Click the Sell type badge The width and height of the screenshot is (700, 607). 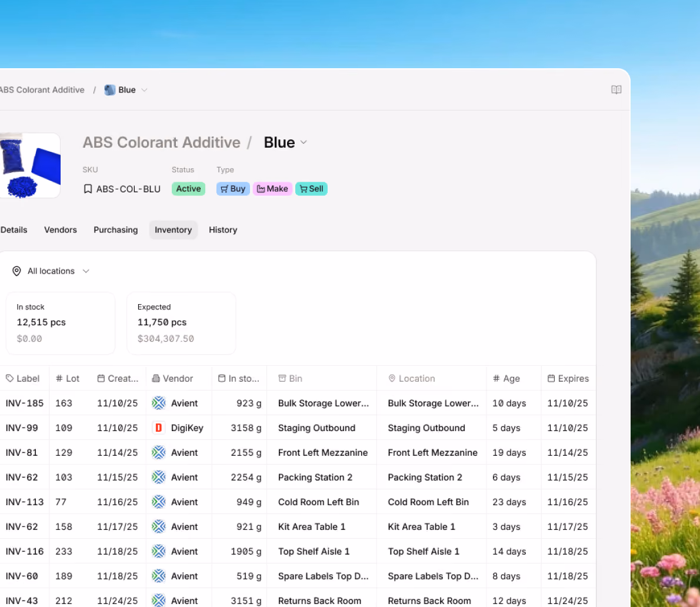312,189
